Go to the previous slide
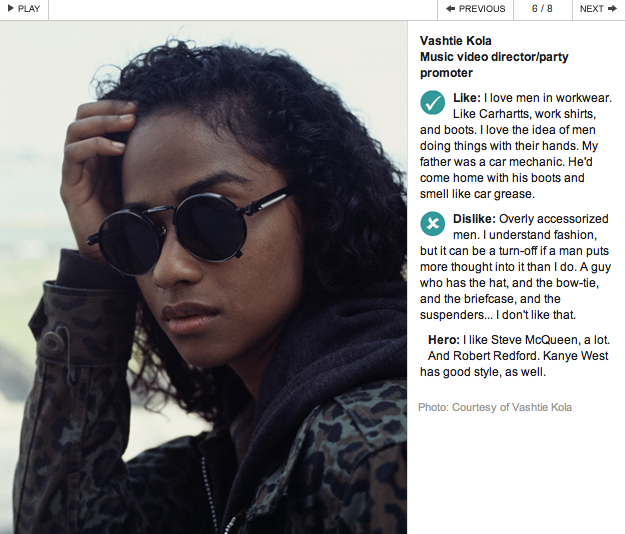 476,9
